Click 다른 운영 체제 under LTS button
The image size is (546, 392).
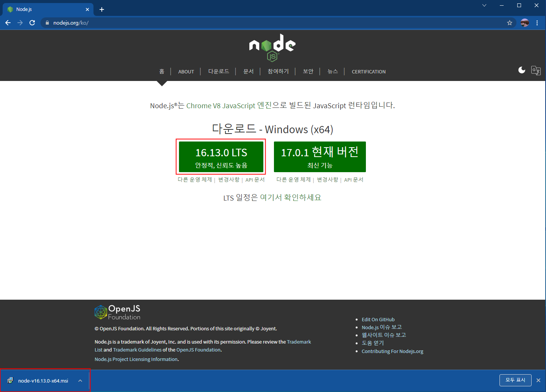195,179
